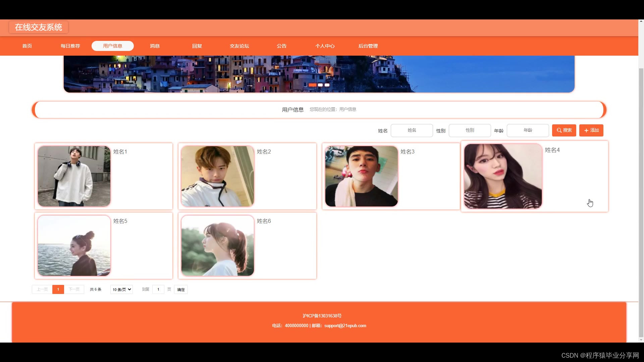Screen dimensions: 644x362
Task: Open 每日推荐 navigation tab
Action: click(70, 46)
